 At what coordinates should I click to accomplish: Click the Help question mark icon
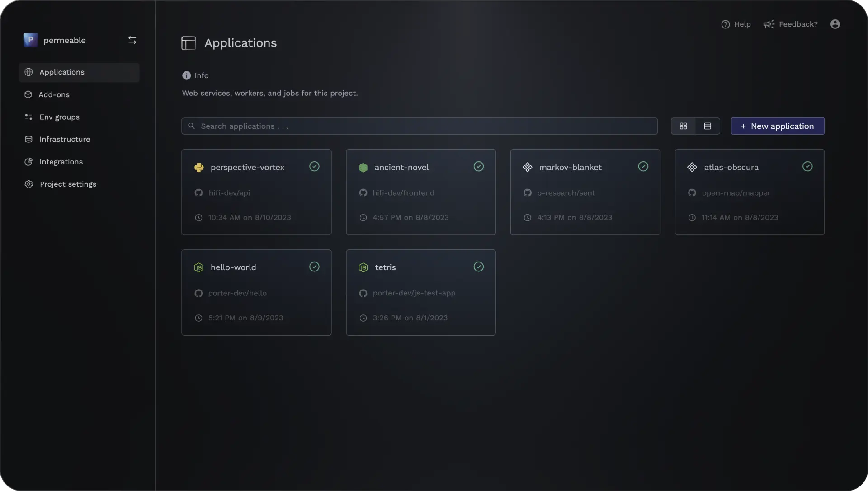click(725, 24)
